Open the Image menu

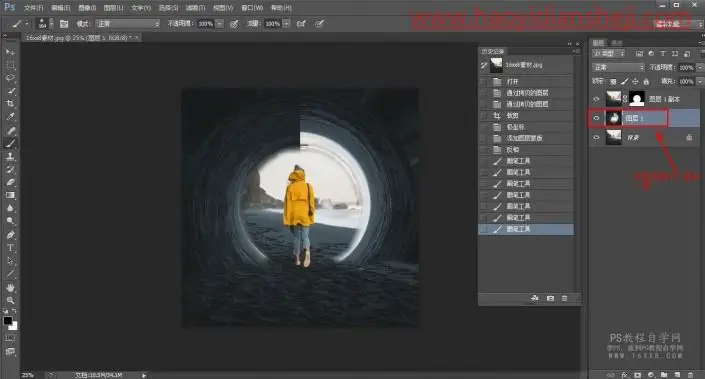point(87,8)
